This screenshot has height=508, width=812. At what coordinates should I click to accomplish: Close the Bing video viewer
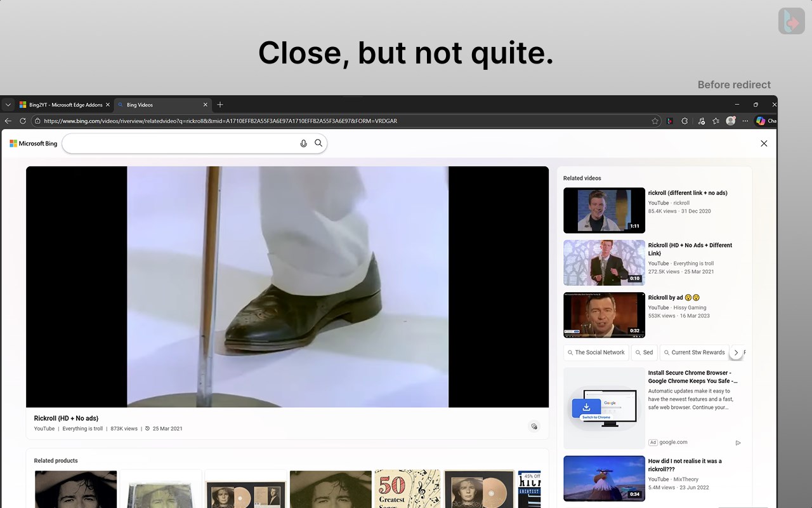[764, 144]
